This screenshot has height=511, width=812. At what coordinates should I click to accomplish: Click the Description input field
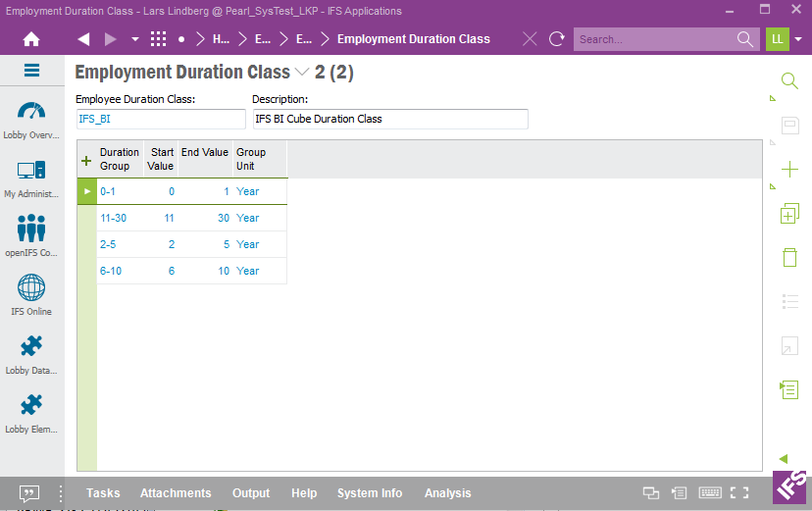(x=389, y=119)
